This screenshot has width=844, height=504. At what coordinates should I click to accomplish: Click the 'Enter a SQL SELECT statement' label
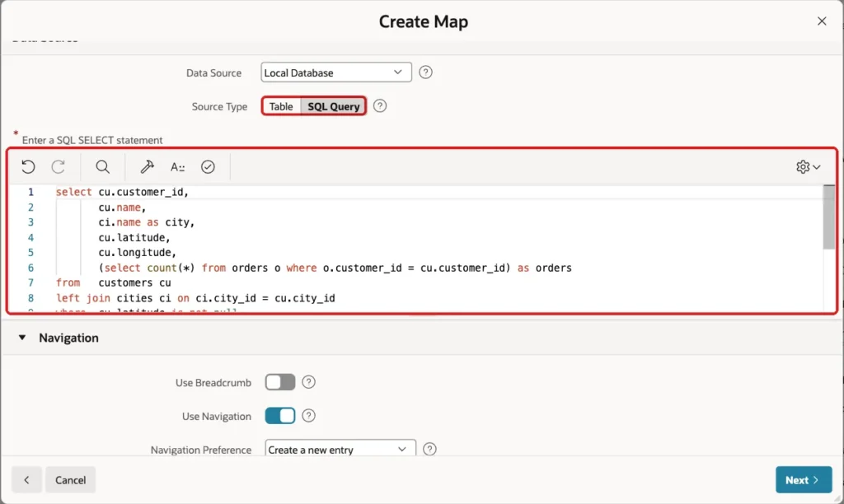pos(92,140)
